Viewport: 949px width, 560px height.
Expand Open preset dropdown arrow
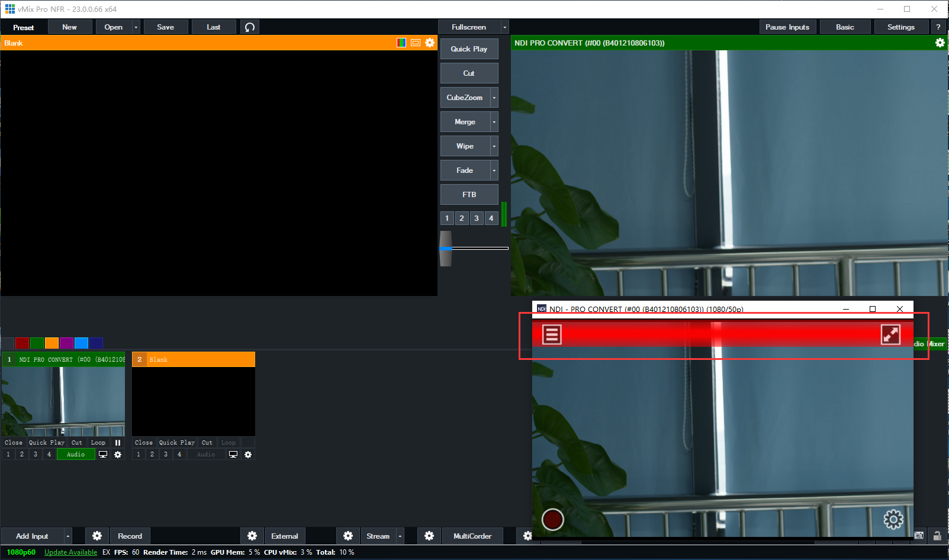[136, 27]
